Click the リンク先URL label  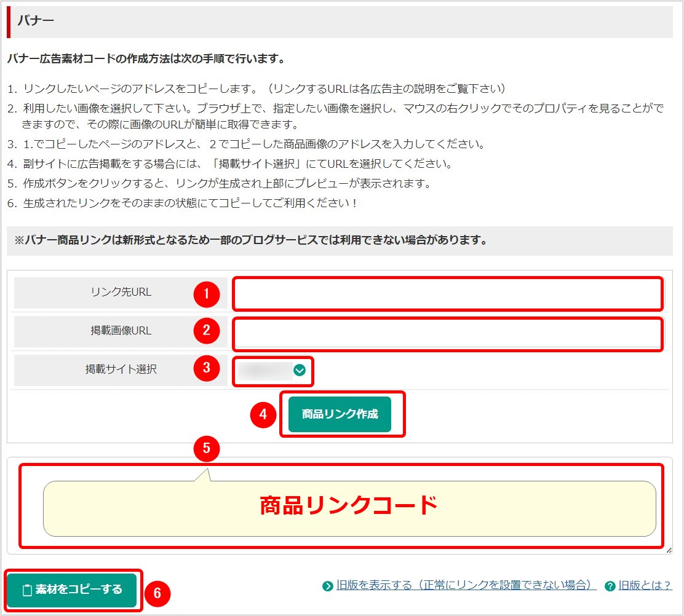coord(121,293)
